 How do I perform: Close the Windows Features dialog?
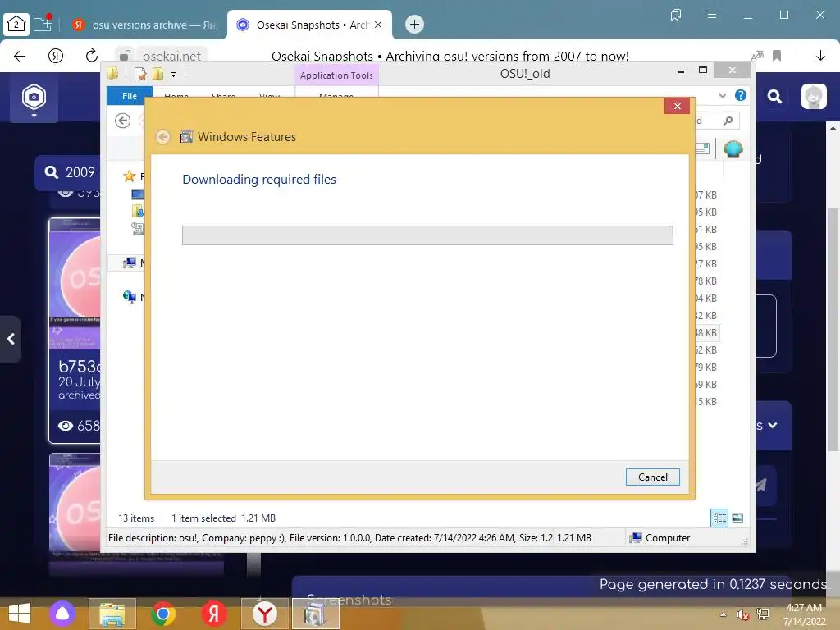click(x=677, y=106)
